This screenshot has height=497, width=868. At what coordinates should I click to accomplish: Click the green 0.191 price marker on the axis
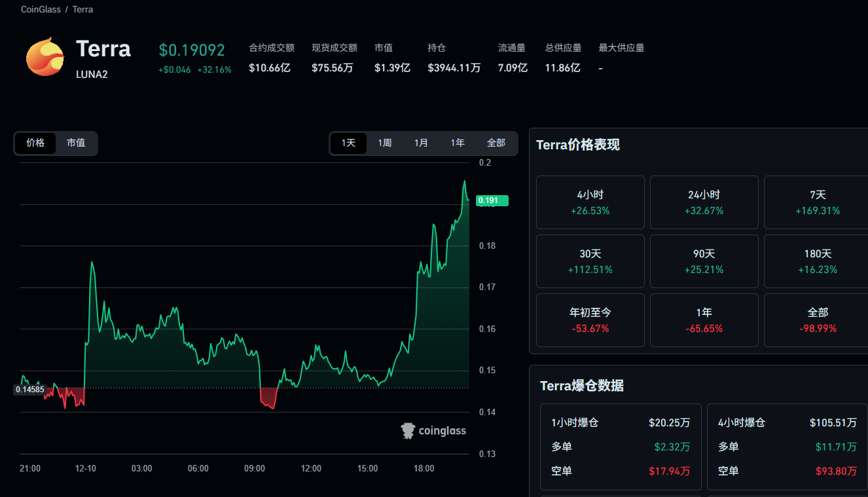[492, 200]
